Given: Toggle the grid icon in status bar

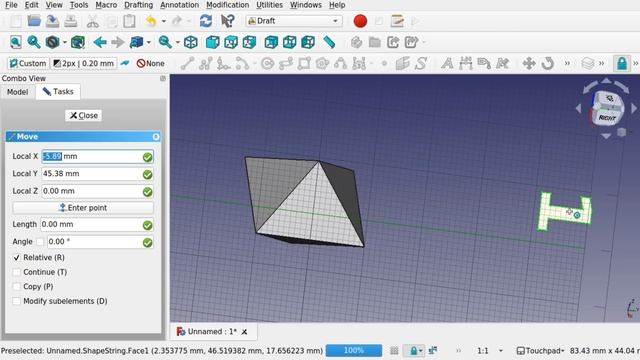Looking at the screenshot, I should 394,351.
